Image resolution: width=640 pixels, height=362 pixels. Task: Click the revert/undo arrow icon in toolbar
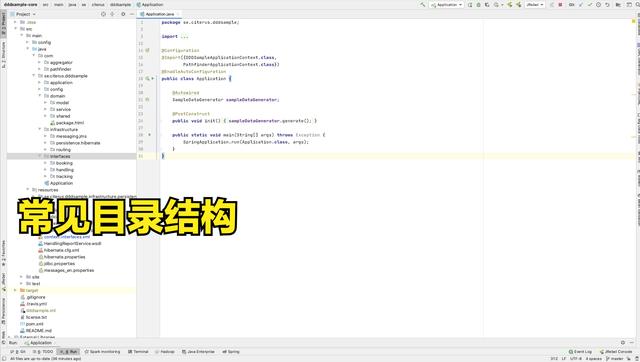(607, 4)
